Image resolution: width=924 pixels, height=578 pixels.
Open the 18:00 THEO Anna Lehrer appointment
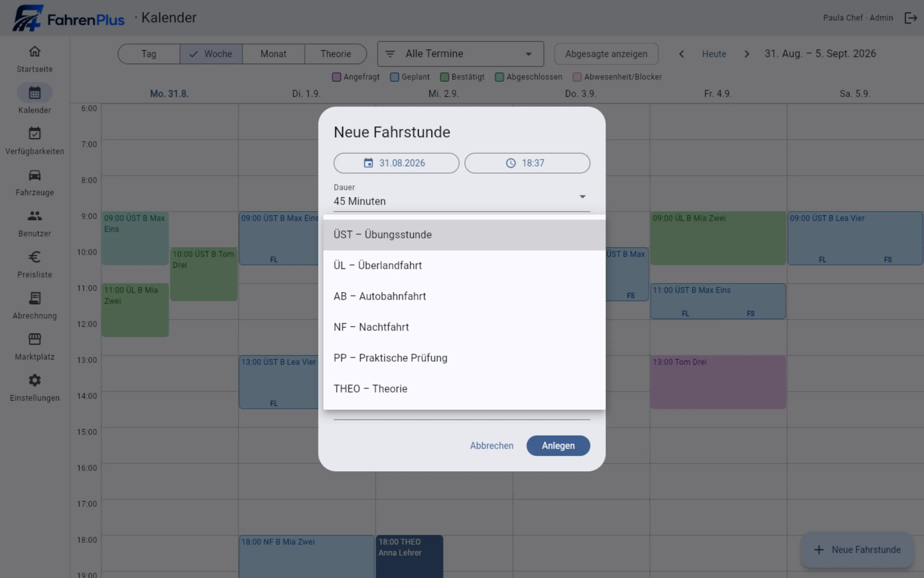409,556
